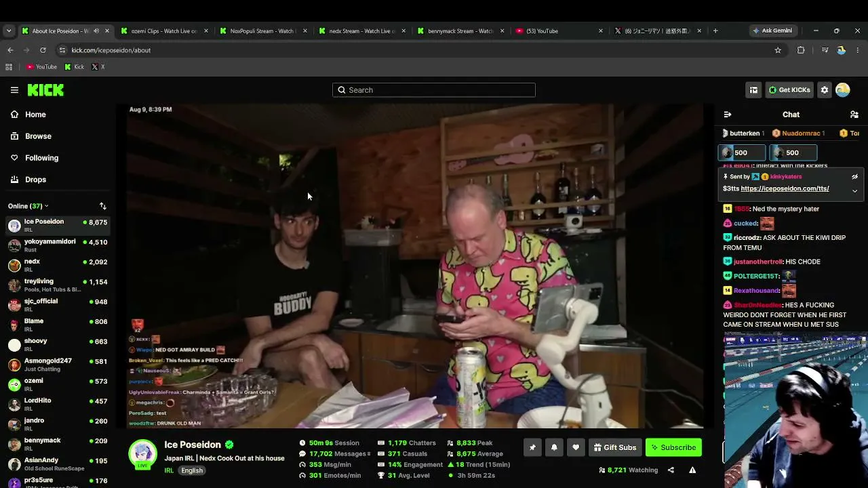This screenshot has width=868, height=488.
Task: Open the YouTube bookmark
Action: click(41, 67)
